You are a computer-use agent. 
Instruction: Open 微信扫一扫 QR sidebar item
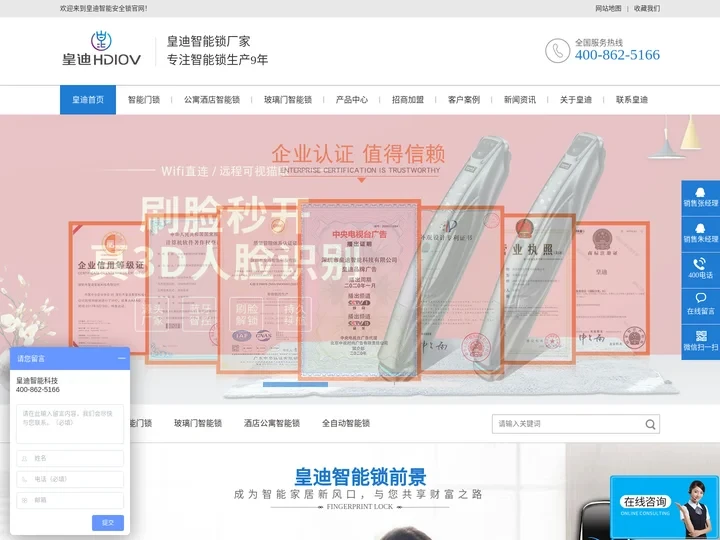(700, 342)
